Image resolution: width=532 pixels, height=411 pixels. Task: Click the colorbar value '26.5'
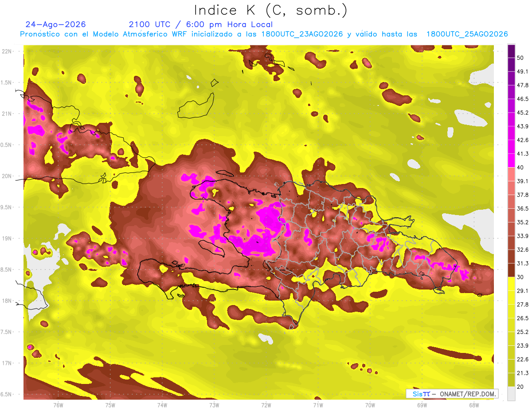tap(522, 318)
